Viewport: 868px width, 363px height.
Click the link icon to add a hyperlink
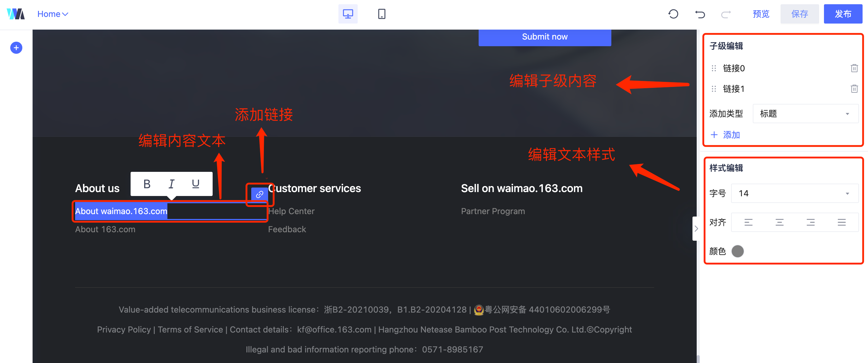[259, 194]
